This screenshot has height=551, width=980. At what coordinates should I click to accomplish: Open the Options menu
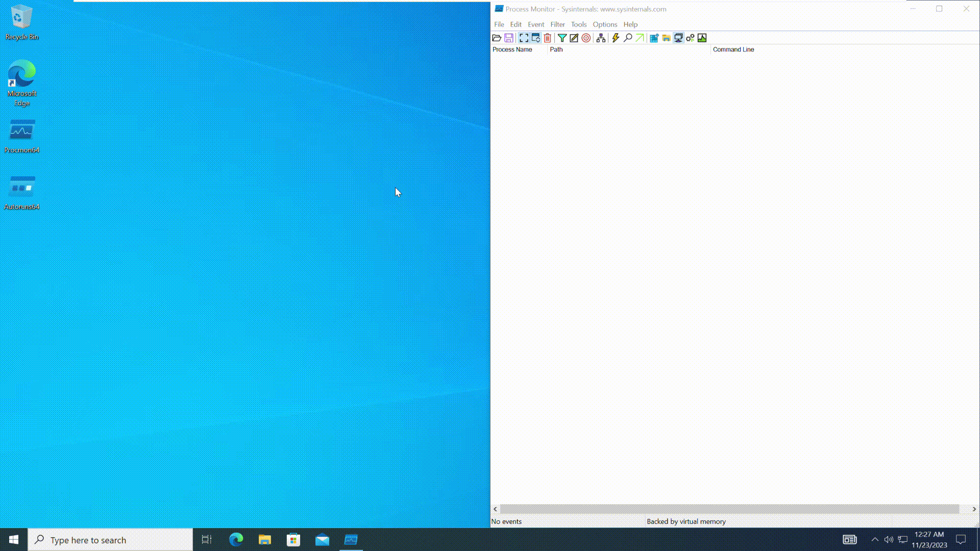click(x=604, y=24)
